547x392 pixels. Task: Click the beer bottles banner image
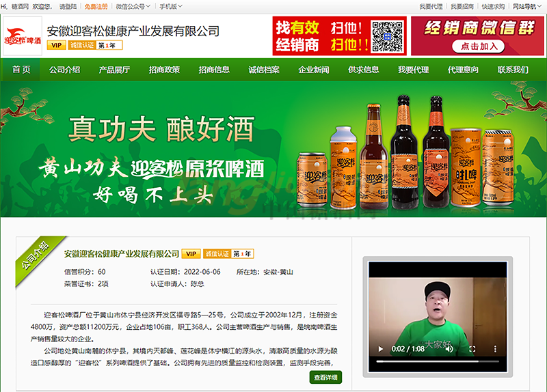pos(273,149)
